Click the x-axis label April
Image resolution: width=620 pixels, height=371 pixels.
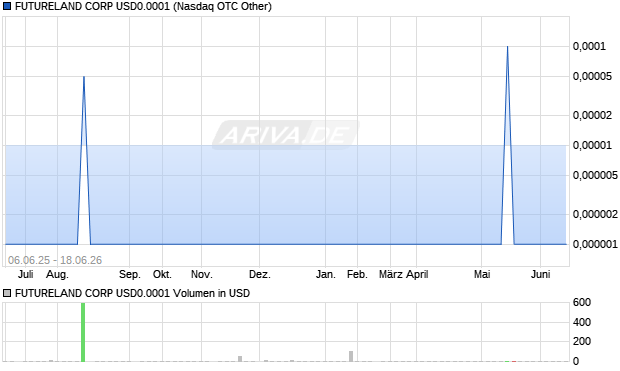coord(417,274)
